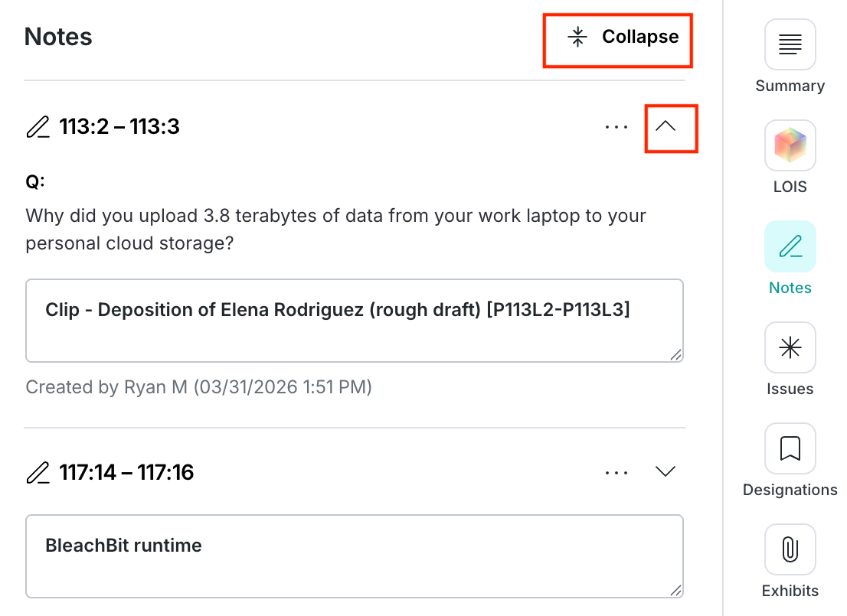Select the Notes pencil icon in sidebar
The image size is (847, 616).
[x=790, y=246]
